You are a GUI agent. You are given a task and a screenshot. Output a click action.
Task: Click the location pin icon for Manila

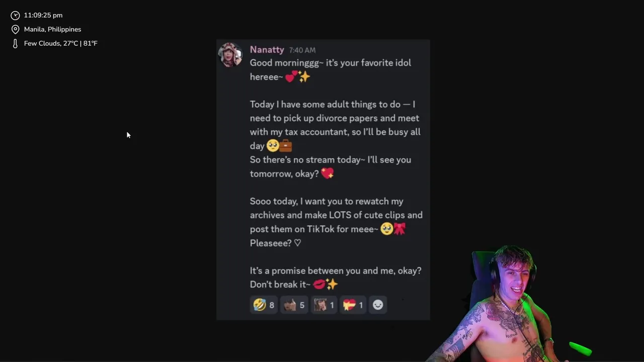15,30
